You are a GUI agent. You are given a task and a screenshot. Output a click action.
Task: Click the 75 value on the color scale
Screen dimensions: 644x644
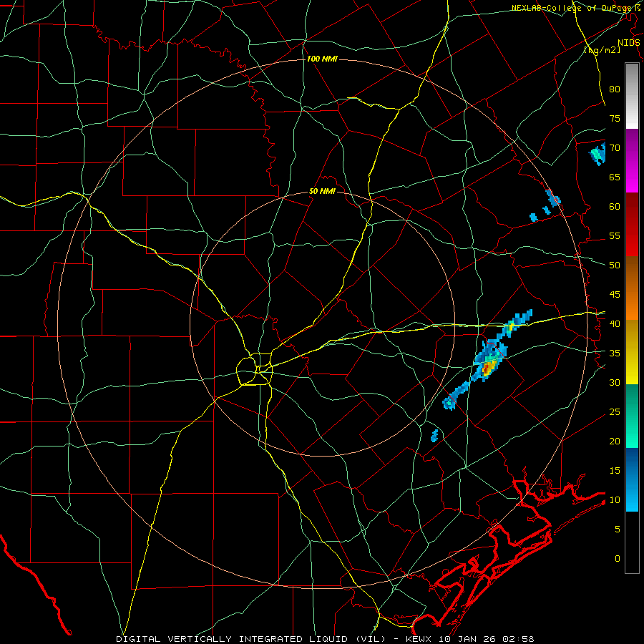click(615, 118)
